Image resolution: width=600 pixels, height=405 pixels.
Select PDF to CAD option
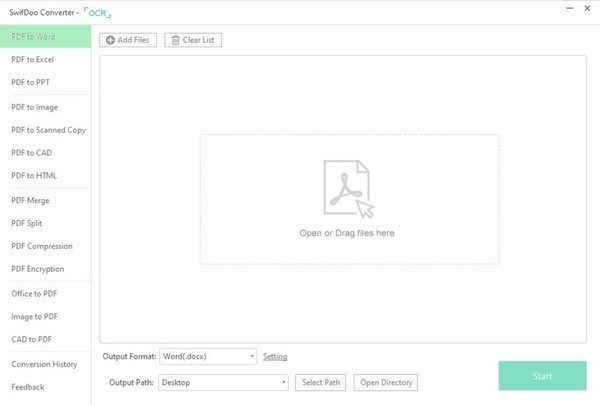(46, 153)
